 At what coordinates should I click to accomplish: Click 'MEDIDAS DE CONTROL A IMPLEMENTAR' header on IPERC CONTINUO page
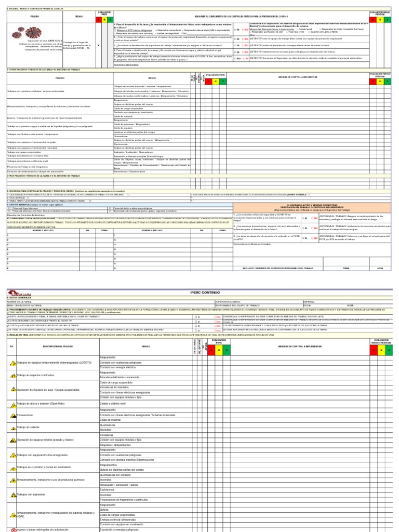click(x=300, y=347)
